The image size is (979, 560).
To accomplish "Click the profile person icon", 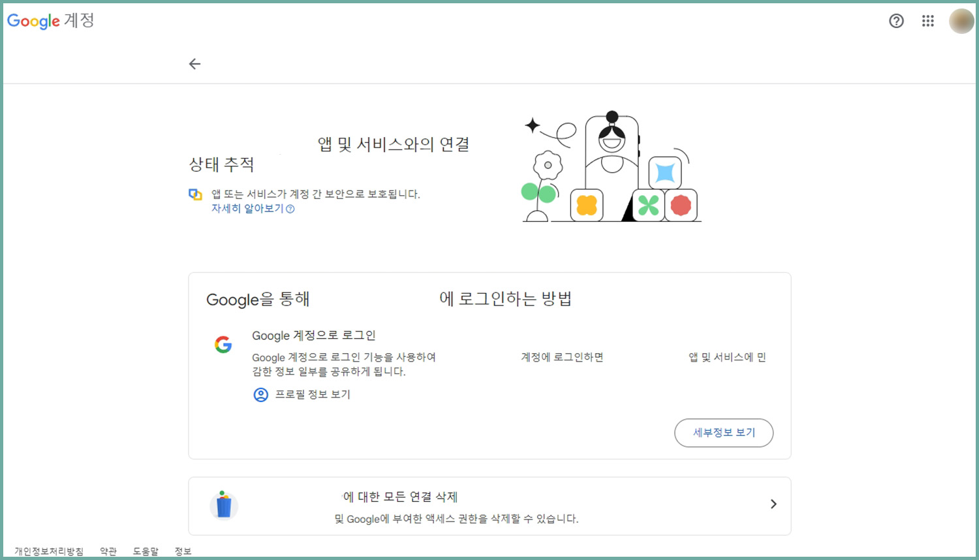I will [260, 395].
